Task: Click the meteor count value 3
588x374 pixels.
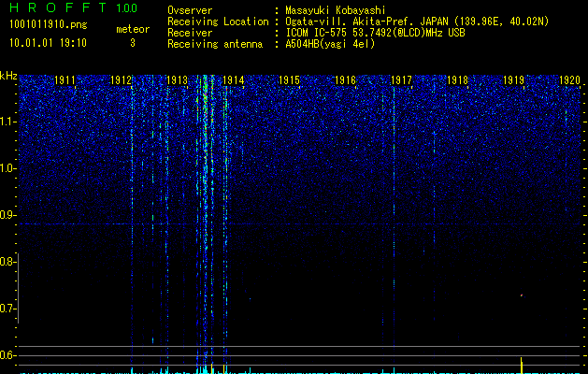Action: pyautogui.click(x=133, y=43)
